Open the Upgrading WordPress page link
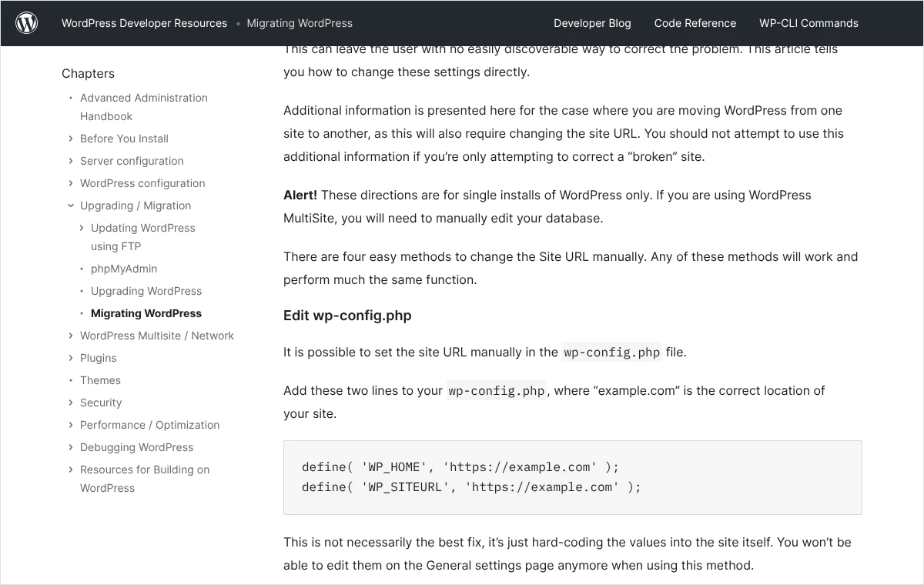The height and width of the screenshot is (585, 924). point(146,291)
